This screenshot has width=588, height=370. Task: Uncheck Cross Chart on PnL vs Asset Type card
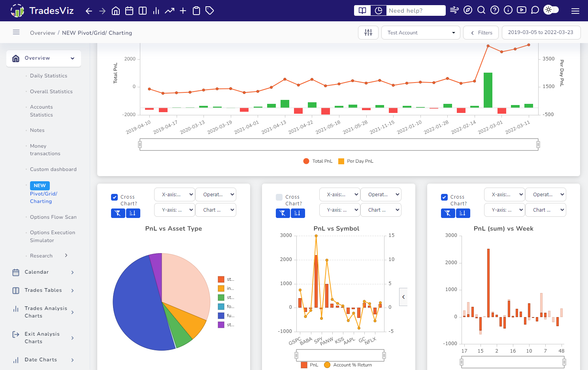115,197
